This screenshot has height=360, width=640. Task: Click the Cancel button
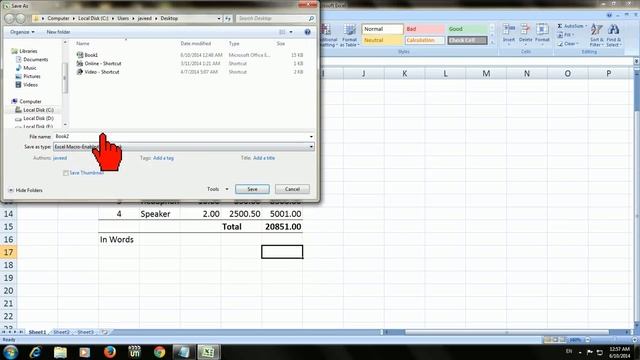point(292,189)
